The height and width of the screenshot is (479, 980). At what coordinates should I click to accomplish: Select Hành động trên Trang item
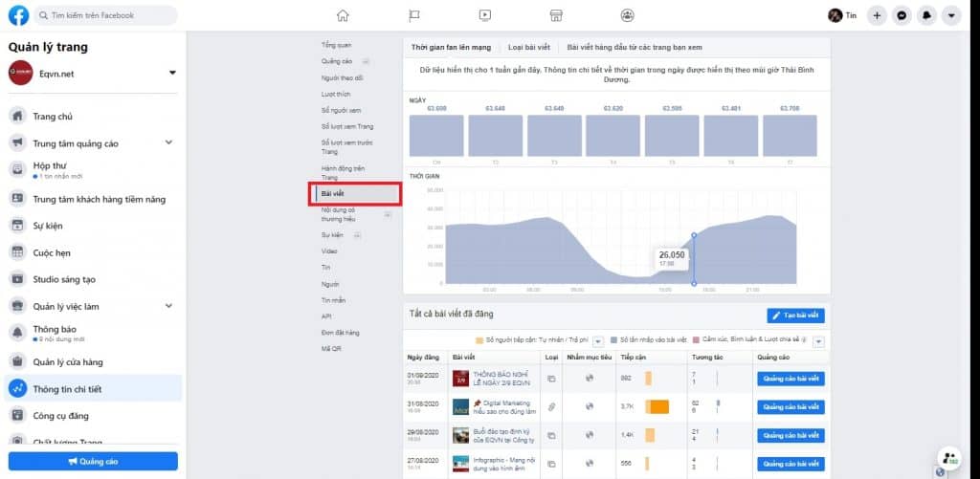tap(344, 172)
